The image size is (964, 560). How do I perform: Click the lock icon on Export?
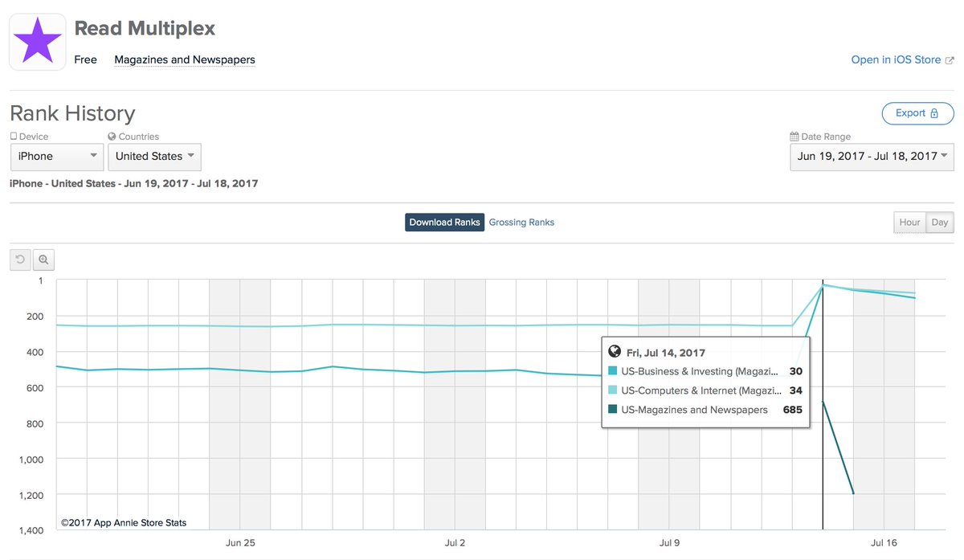[x=934, y=113]
